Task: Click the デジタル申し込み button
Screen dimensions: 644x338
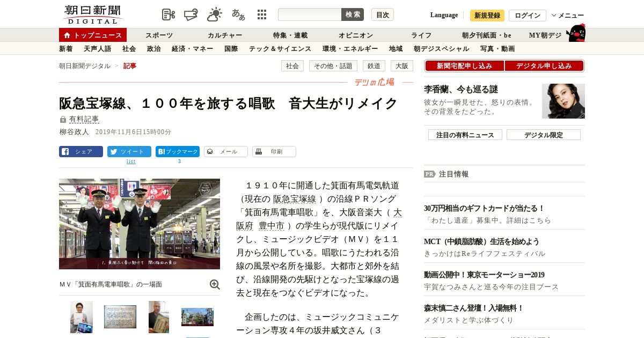Action: (544, 66)
